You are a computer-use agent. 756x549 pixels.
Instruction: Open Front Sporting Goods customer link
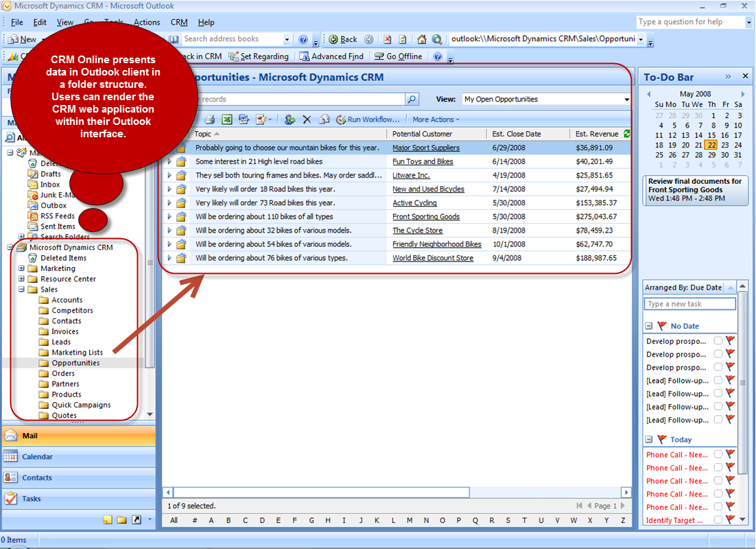coord(426,217)
